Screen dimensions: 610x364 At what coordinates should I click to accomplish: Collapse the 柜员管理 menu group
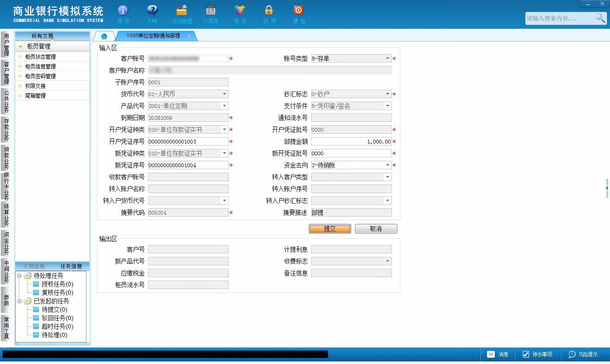coord(20,46)
